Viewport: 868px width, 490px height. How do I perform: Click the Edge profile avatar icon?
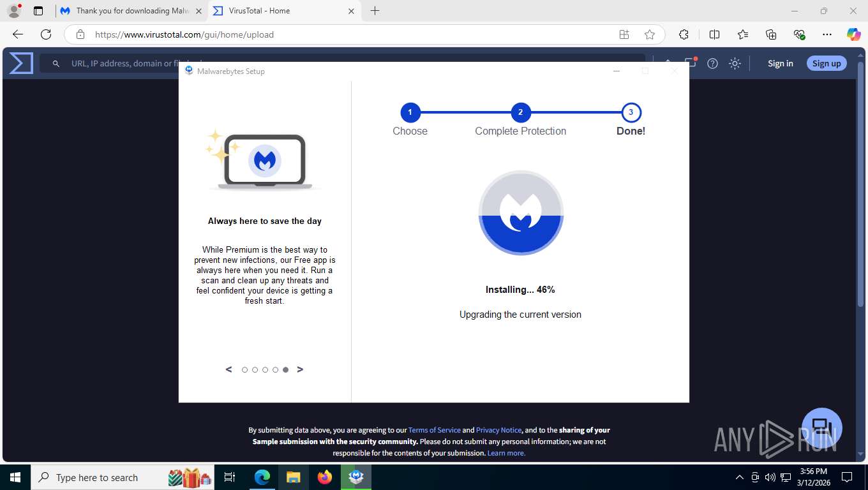(x=13, y=11)
